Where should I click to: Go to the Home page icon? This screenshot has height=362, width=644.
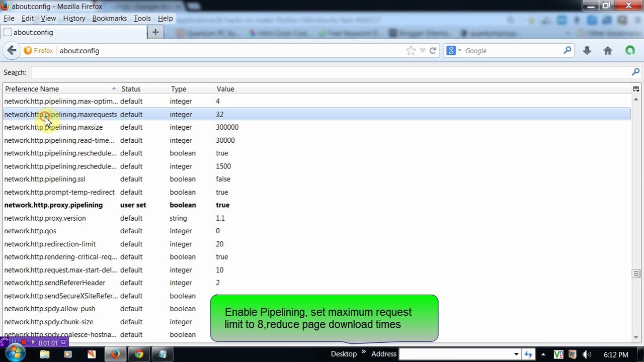[608, 50]
